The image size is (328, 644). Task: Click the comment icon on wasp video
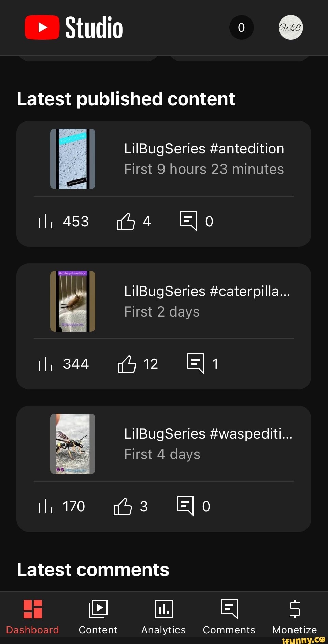tap(185, 506)
